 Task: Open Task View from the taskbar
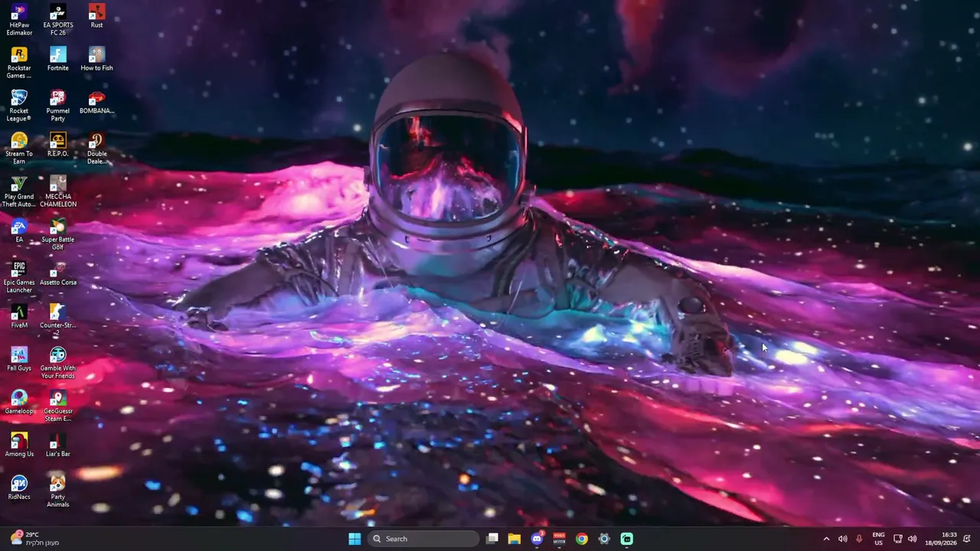492,539
